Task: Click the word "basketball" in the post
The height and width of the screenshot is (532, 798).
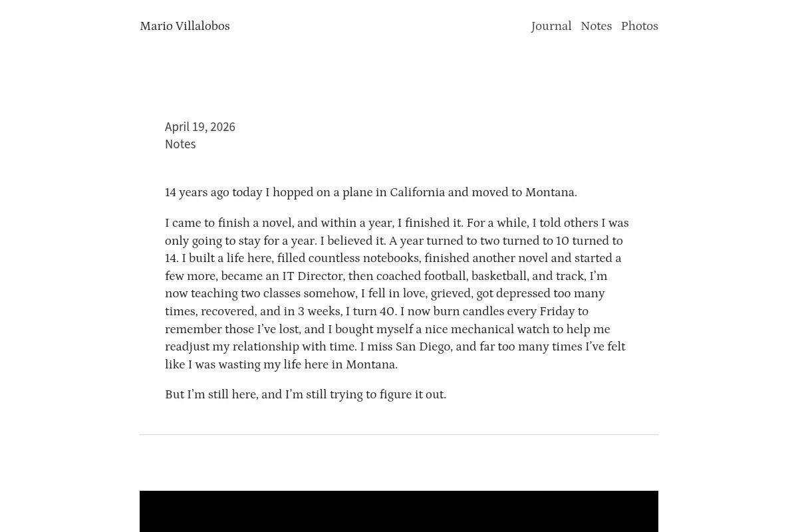Action: 499,277
